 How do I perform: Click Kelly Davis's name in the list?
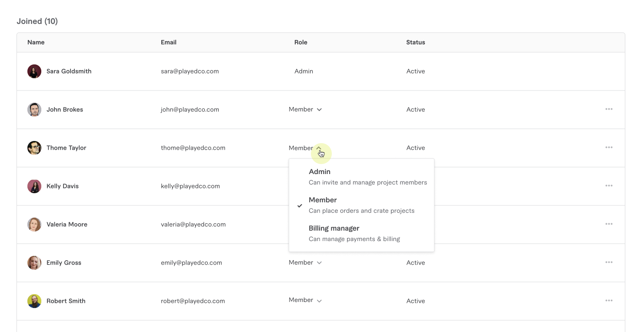63,186
